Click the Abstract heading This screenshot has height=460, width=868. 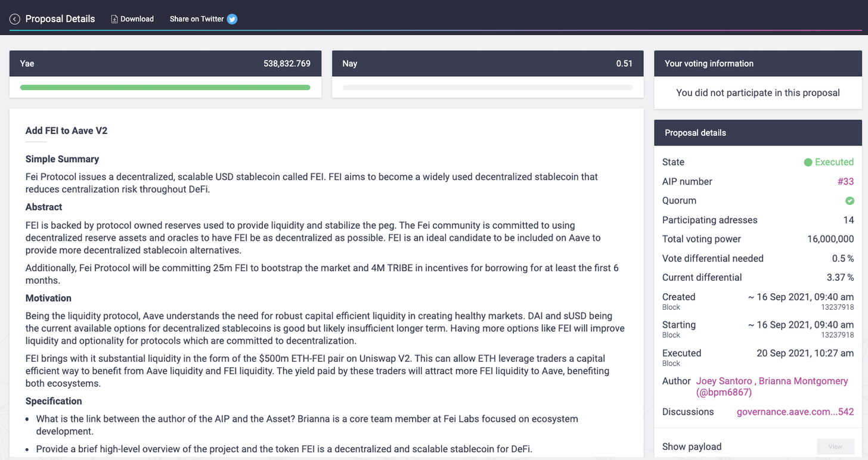44,207
